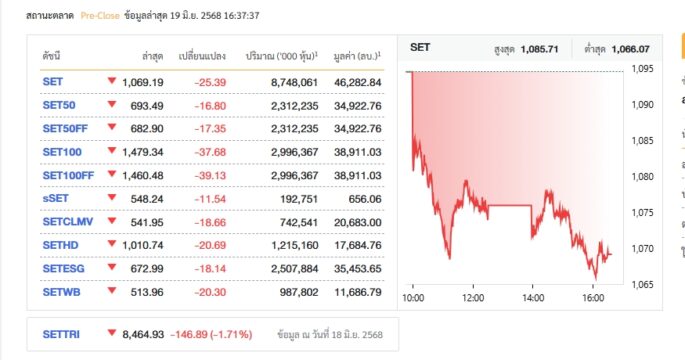Click the red down arrow beside SETHD
This screenshot has width=685, height=360.
click(x=112, y=243)
